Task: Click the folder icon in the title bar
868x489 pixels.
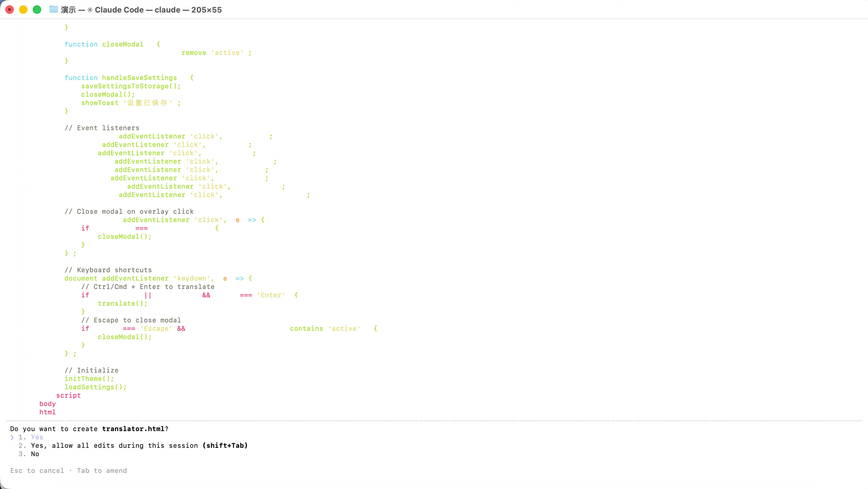Action: pyautogui.click(x=54, y=10)
